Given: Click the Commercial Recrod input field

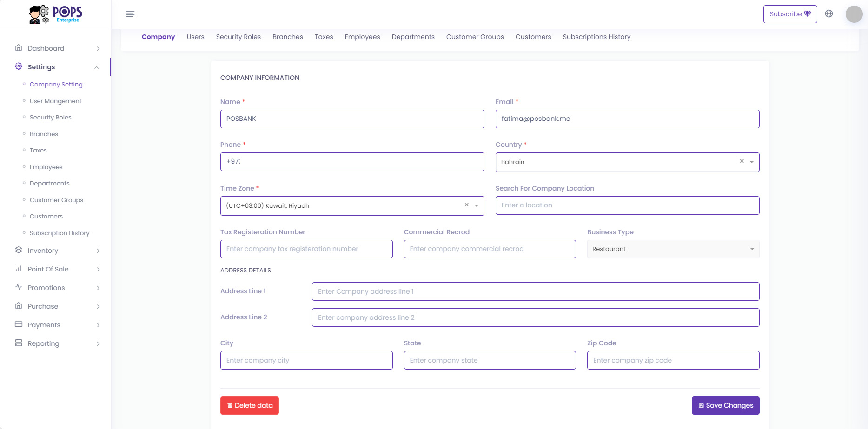Looking at the screenshot, I should (490, 249).
